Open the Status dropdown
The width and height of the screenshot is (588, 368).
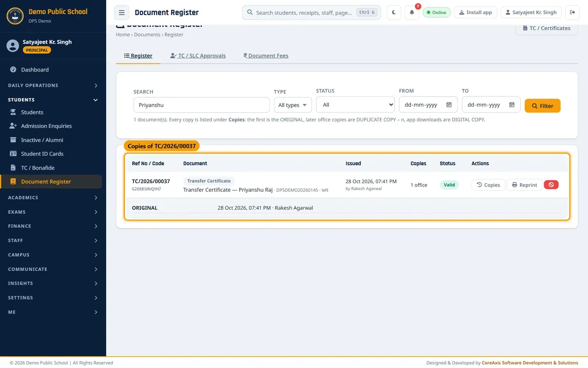click(x=355, y=105)
